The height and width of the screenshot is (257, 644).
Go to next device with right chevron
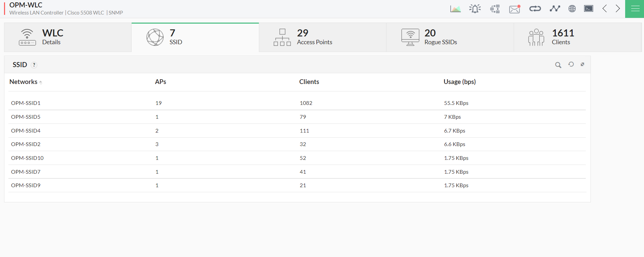[x=618, y=9]
